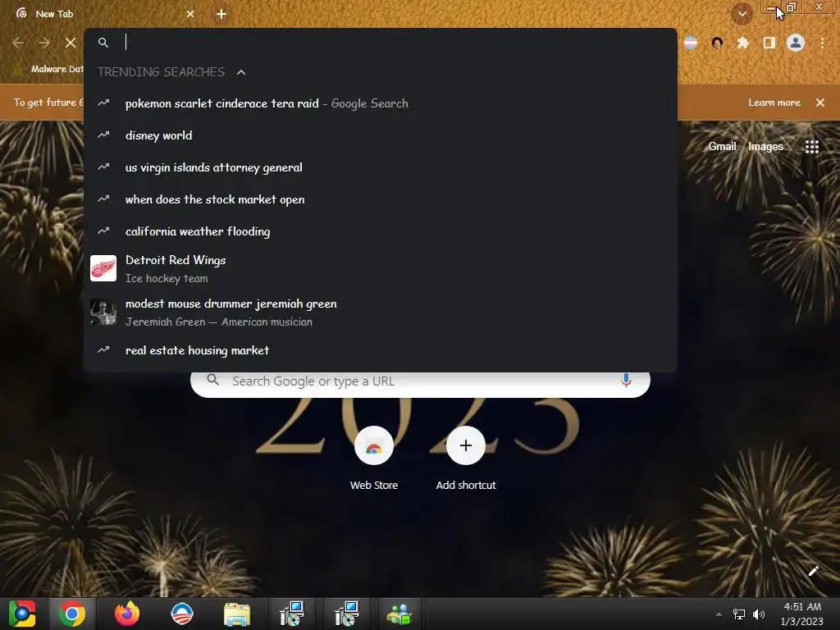Dismiss the info bar notification
The height and width of the screenshot is (630, 840).
click(x=820, y=103)
